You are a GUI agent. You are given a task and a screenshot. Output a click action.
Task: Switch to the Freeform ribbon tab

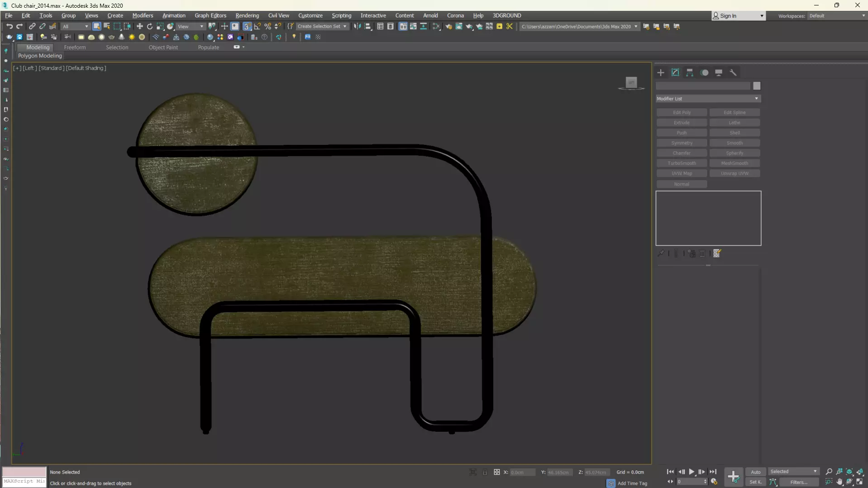pos(75,47)
